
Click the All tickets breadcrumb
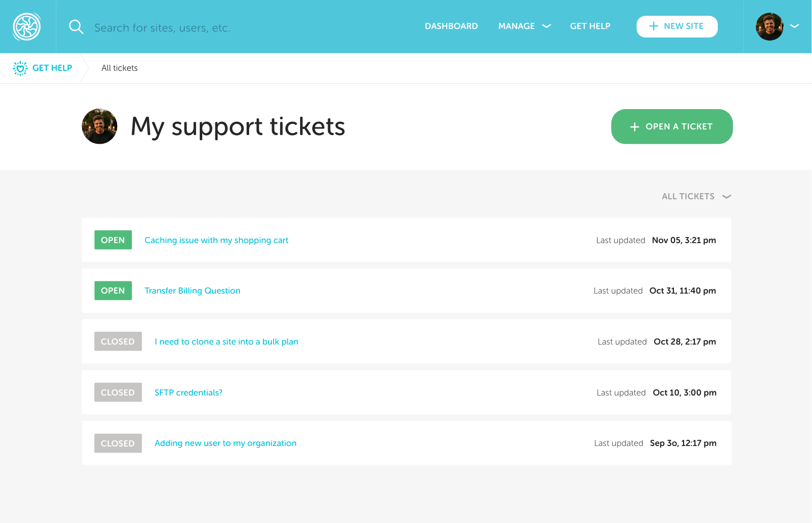(x=119, y=68)
